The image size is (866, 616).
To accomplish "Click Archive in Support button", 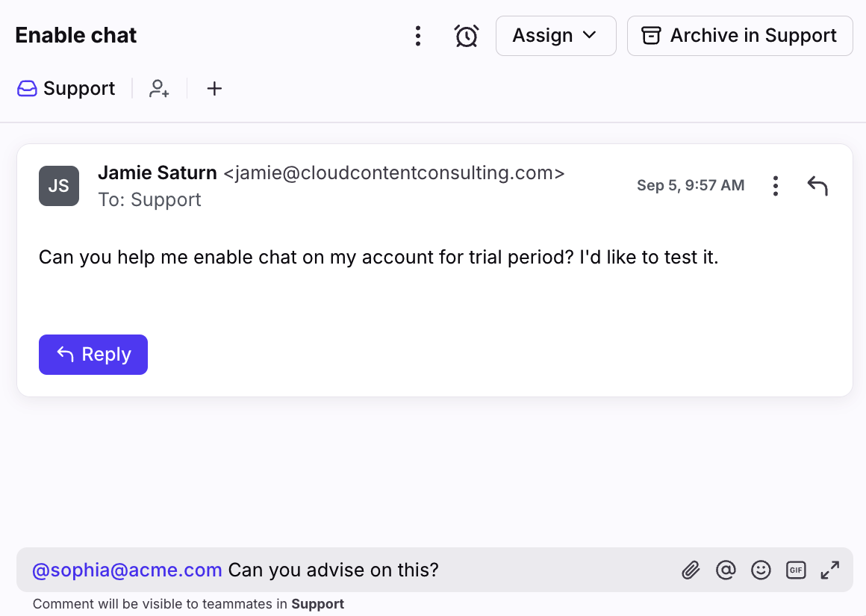I will pyautogui.click(x=740, y=36).
